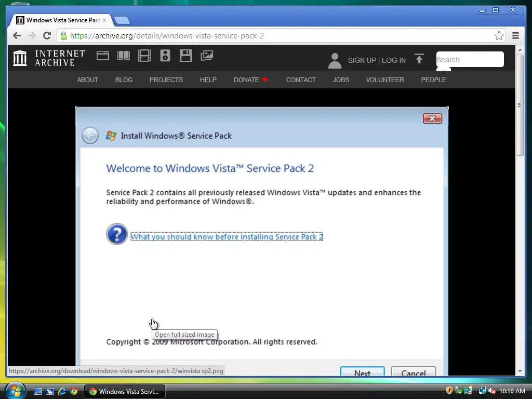
Task: Click Show Desktop quick launch icon
Action: click(37, 392)
